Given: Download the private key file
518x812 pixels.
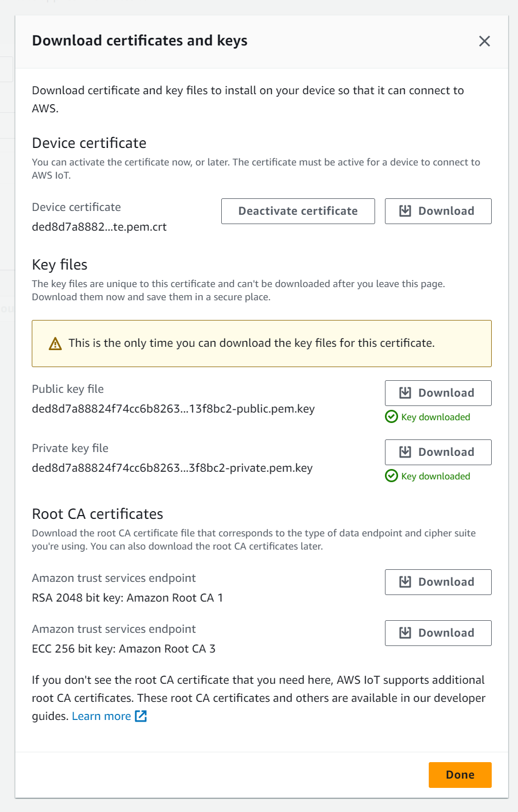Looking at the screenshot, I should [x=438, y=452].
